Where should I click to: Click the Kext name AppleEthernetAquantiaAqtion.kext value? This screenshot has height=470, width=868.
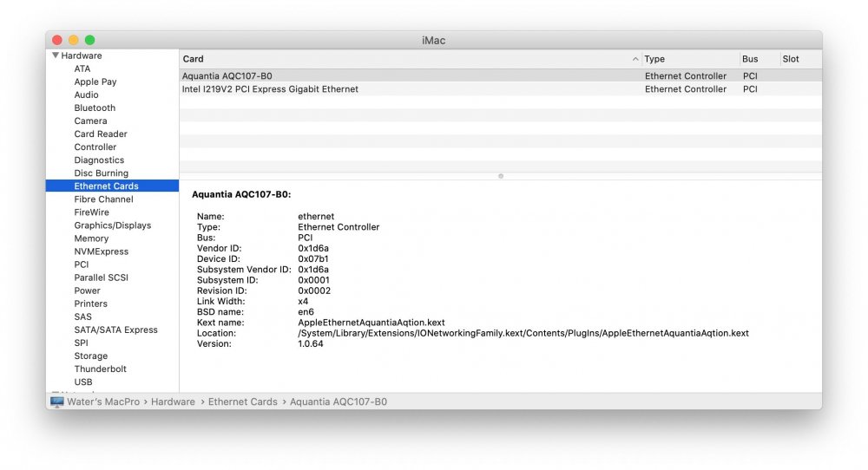point(372,323)
